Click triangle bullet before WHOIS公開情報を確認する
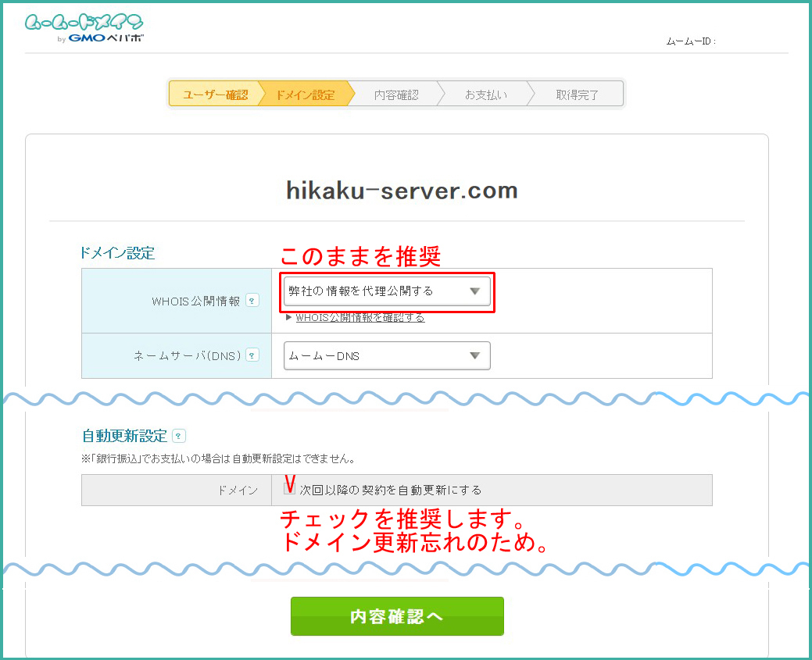The width and height of the screenshot is (812, 660). 288,318
